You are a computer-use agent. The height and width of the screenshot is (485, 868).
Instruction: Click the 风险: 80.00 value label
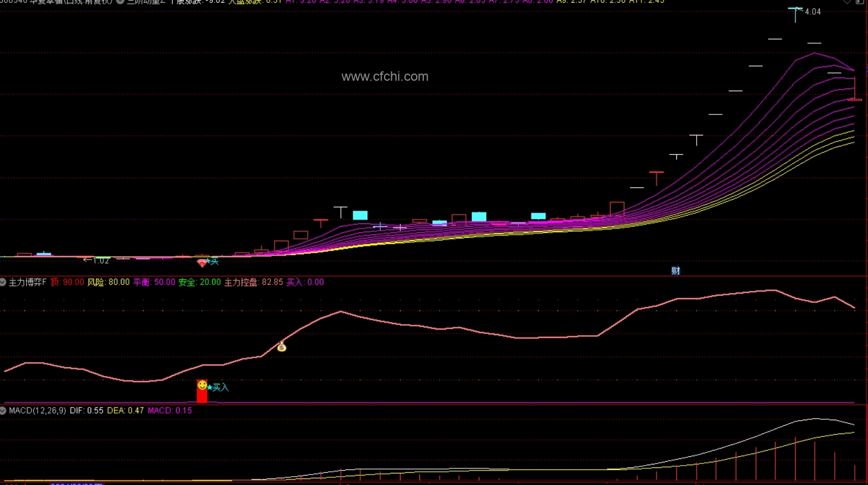point(108,282)
